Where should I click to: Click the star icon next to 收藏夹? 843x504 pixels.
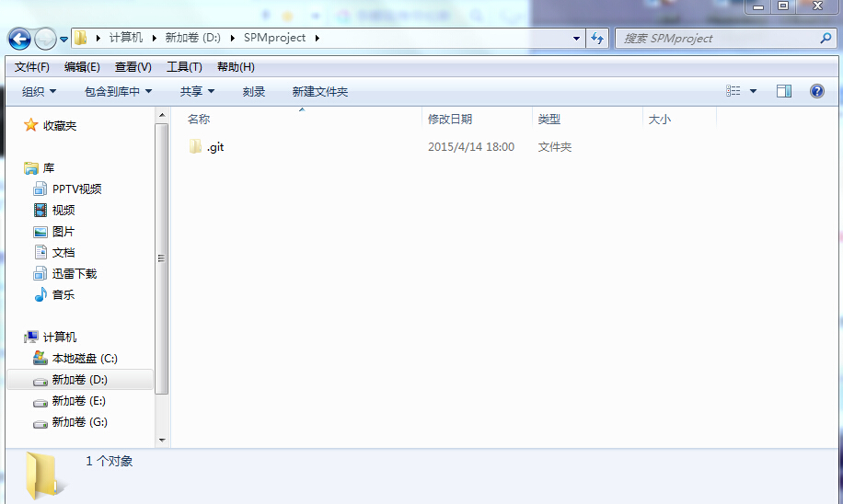point(30,125)
